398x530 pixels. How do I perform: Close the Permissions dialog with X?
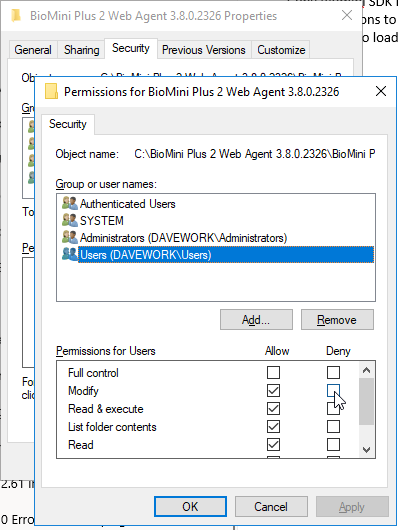(x=381, y=91)
